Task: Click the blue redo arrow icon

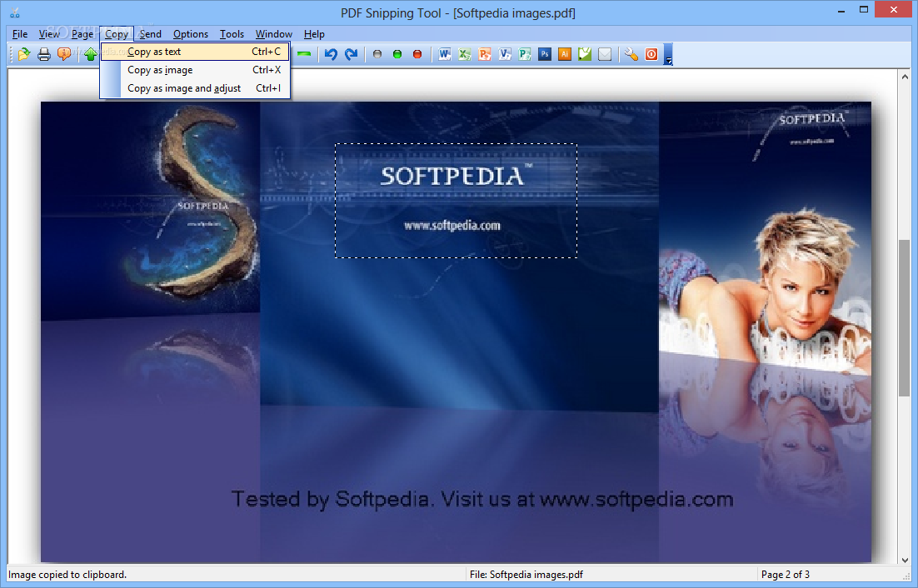Action: point(351,54)
